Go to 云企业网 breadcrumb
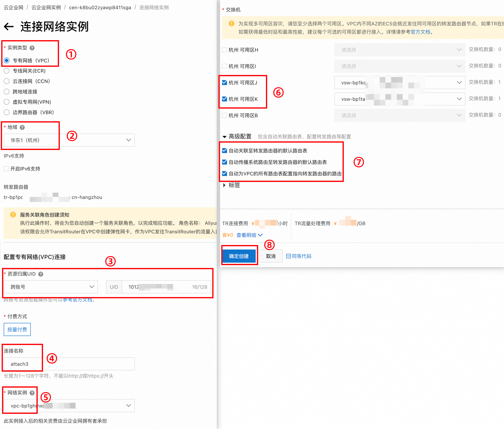 (13, 8)
